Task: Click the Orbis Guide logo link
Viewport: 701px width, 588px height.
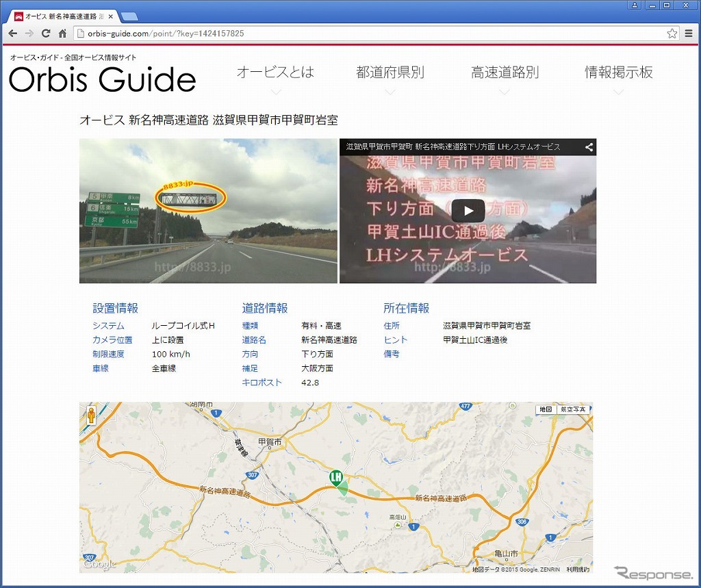Action: 103,79
